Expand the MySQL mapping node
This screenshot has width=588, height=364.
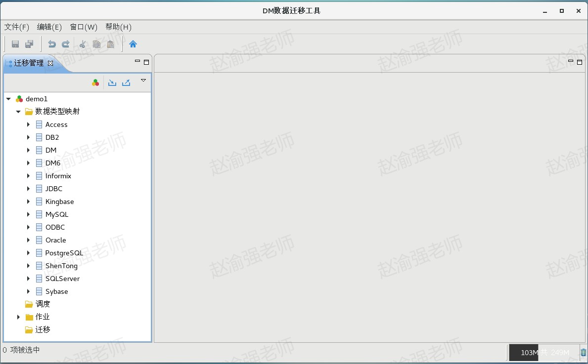[x=28, y=214]
